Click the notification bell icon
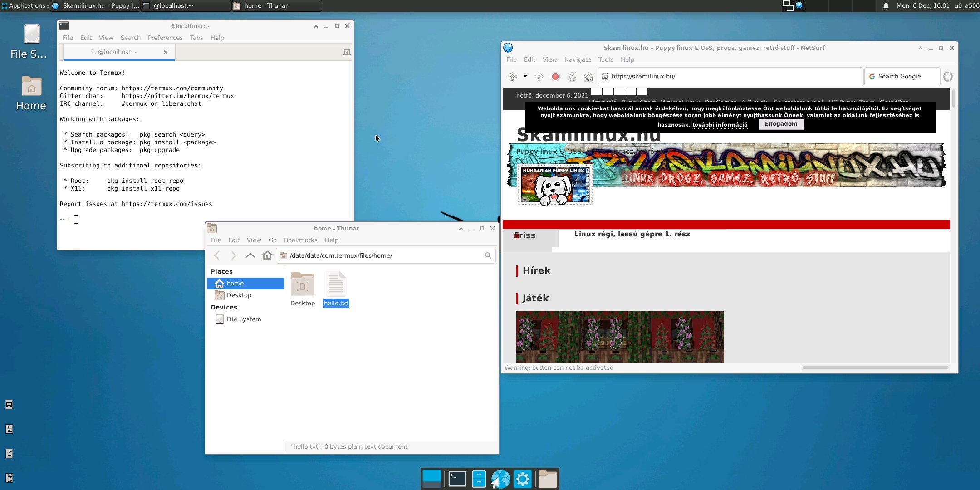The width and height of the screenshot is (980, 490). tap(886, 6)
